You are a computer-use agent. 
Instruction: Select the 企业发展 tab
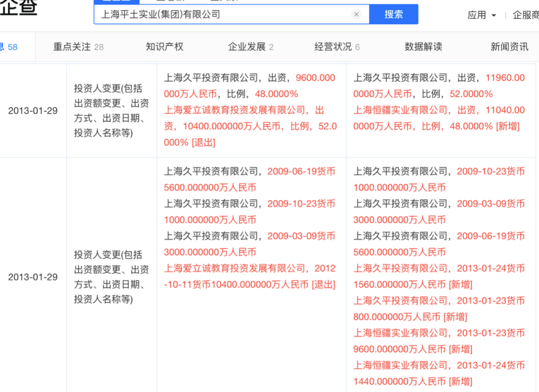[x=251, y=47]
